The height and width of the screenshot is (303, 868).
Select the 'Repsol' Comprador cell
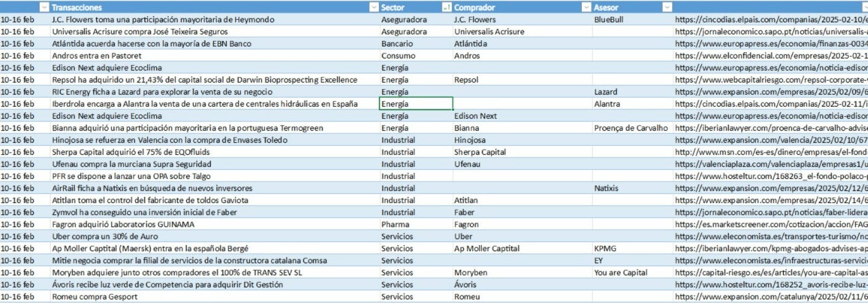point(522,80)
